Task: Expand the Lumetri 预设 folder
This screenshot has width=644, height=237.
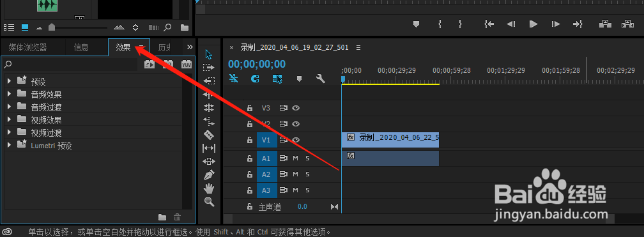Action: pyautogui.click(x=9, y=145)
